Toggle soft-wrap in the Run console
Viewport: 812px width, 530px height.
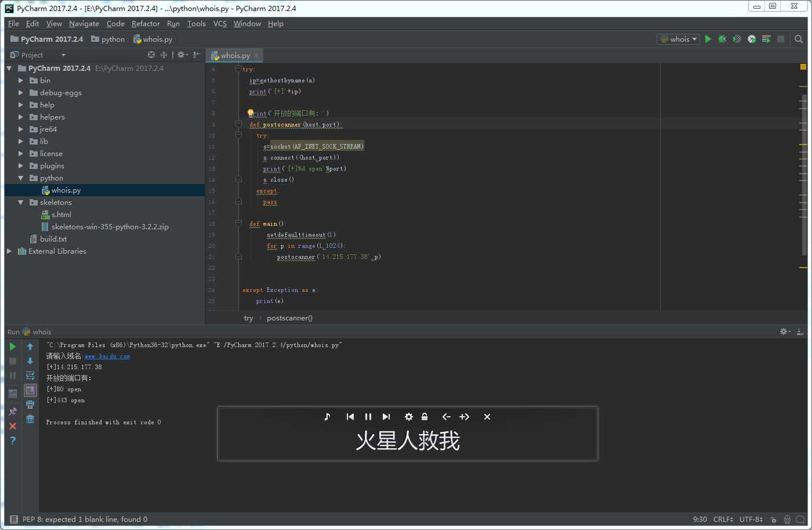(x=30, y=376)
